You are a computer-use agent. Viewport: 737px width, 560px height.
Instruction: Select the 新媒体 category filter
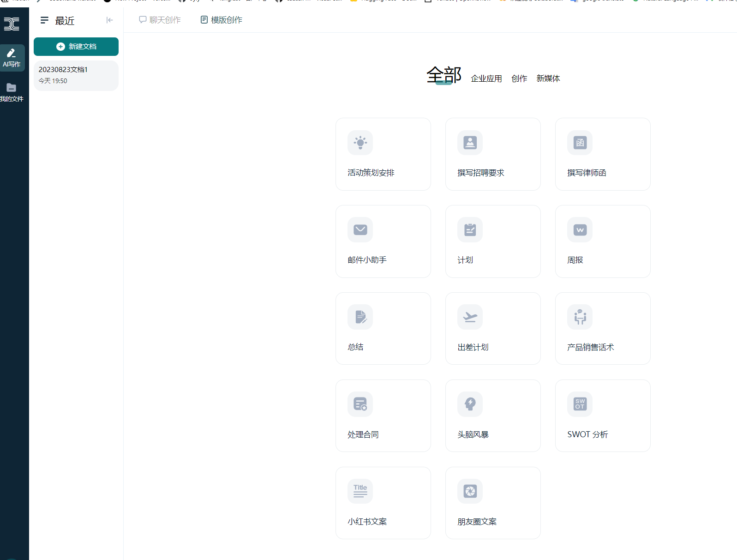pos(548,78)
